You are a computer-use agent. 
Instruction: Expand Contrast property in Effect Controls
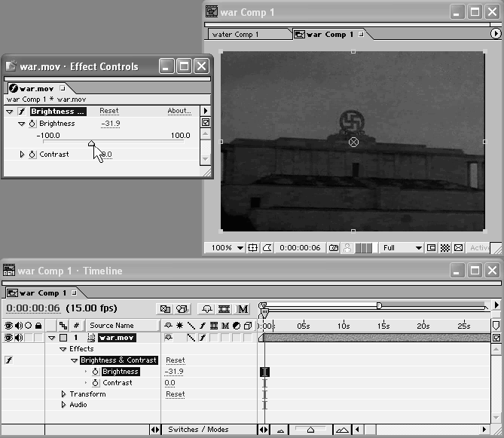[22, 155]
